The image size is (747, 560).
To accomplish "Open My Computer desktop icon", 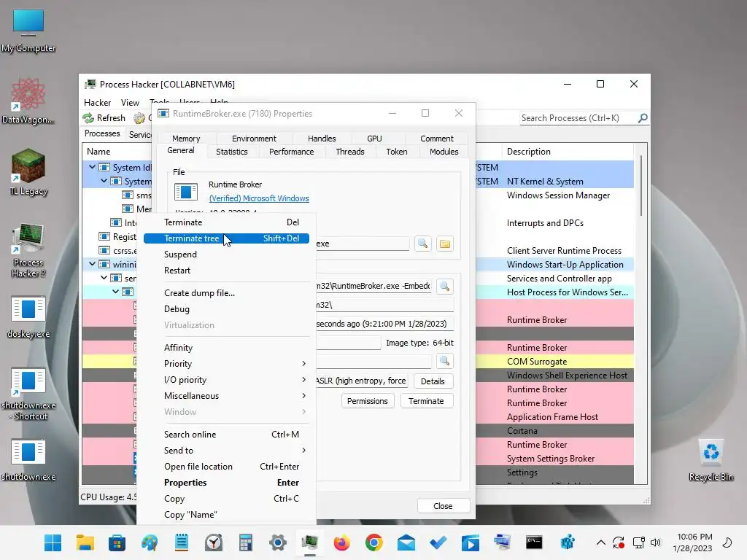I will (x=28, y=30).
